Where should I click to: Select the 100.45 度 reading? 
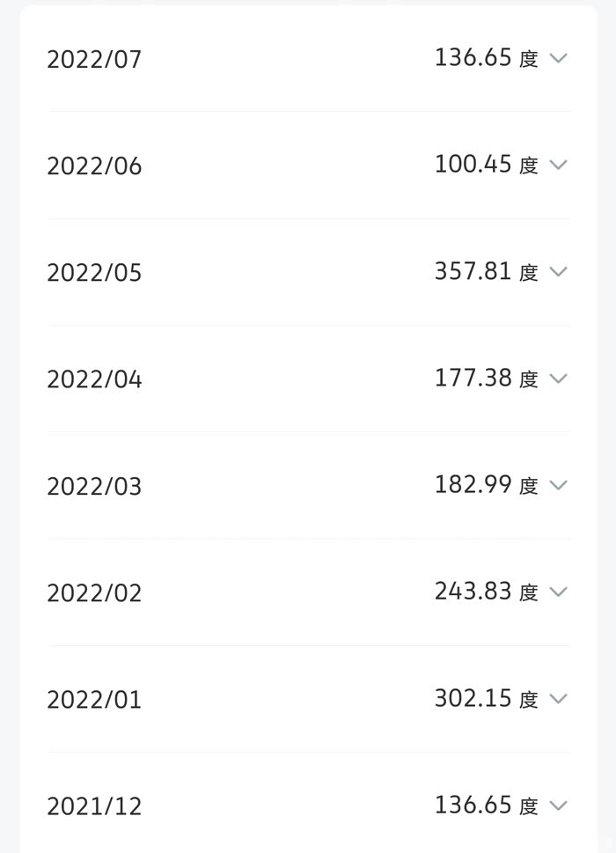point(486,165)
